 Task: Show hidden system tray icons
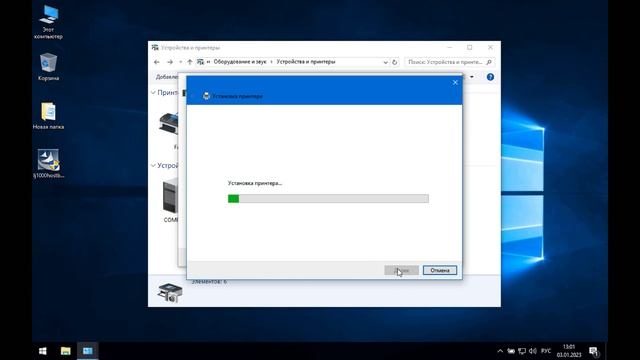pyautogui.click(x=500, y=351)
